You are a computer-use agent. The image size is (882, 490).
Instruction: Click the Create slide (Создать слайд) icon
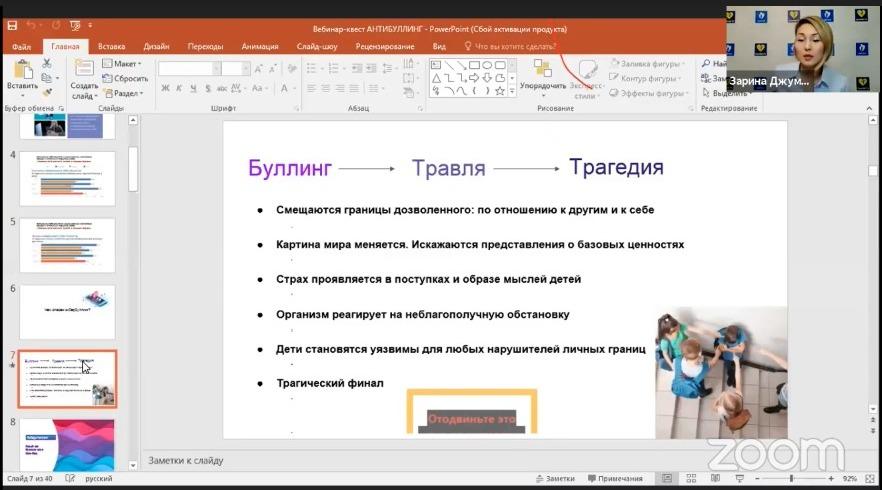point(84,75)
